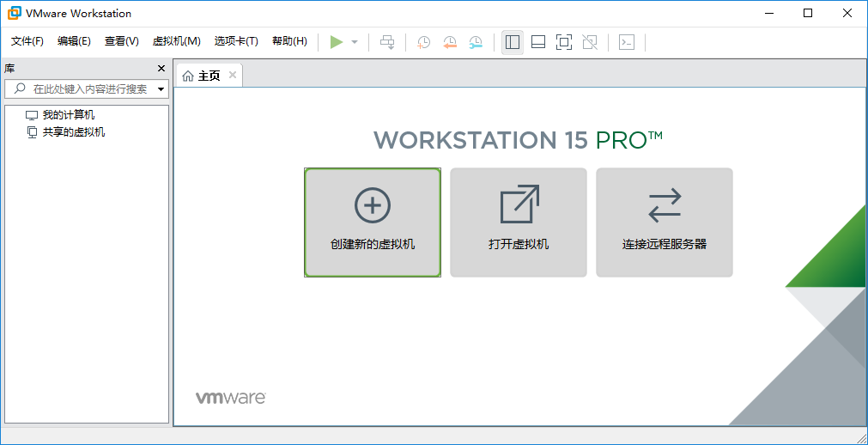Expand the power options dropdown arrow
868x445 pixels.
click(355, 42)
